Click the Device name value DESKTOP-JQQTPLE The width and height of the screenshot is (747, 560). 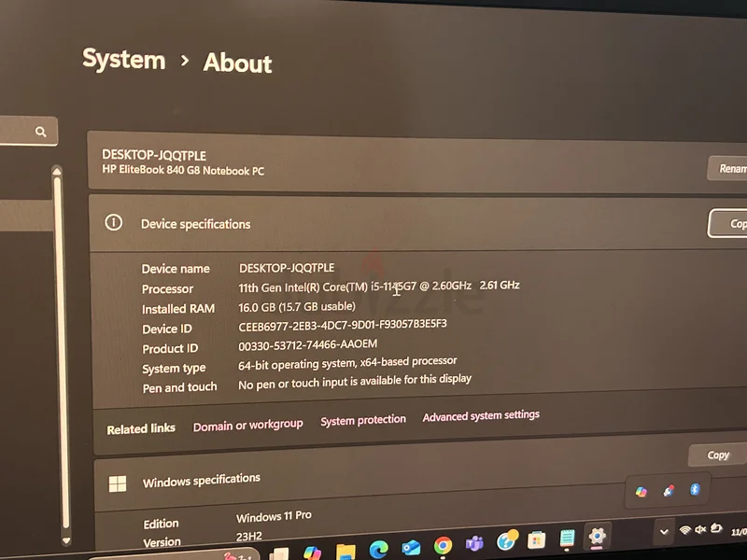(287, 268)
